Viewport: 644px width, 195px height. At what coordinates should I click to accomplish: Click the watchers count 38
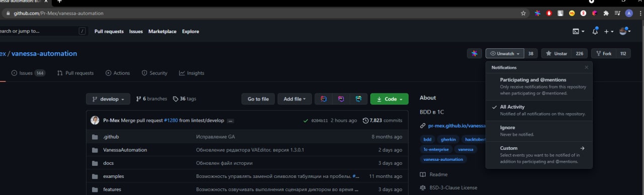[x=531, y=54]
